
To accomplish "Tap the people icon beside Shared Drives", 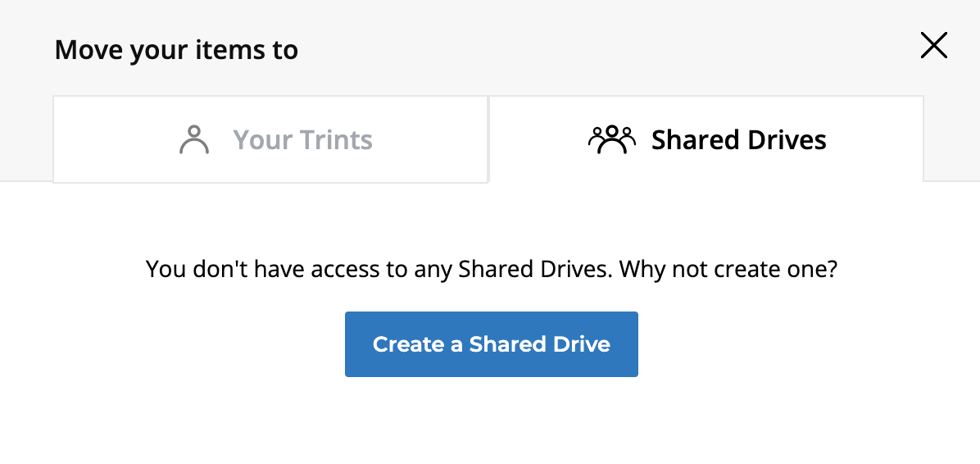I will click(611, 140).
